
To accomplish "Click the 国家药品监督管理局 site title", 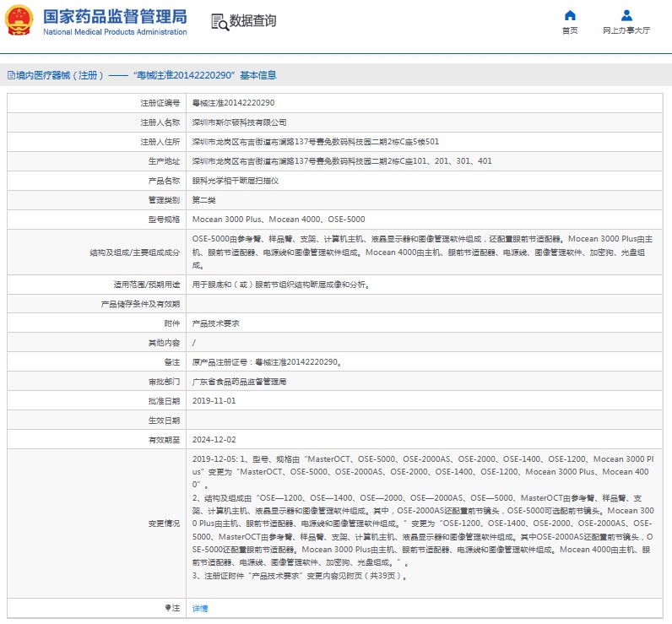I will pyautogui.click(x=115, y=16).
